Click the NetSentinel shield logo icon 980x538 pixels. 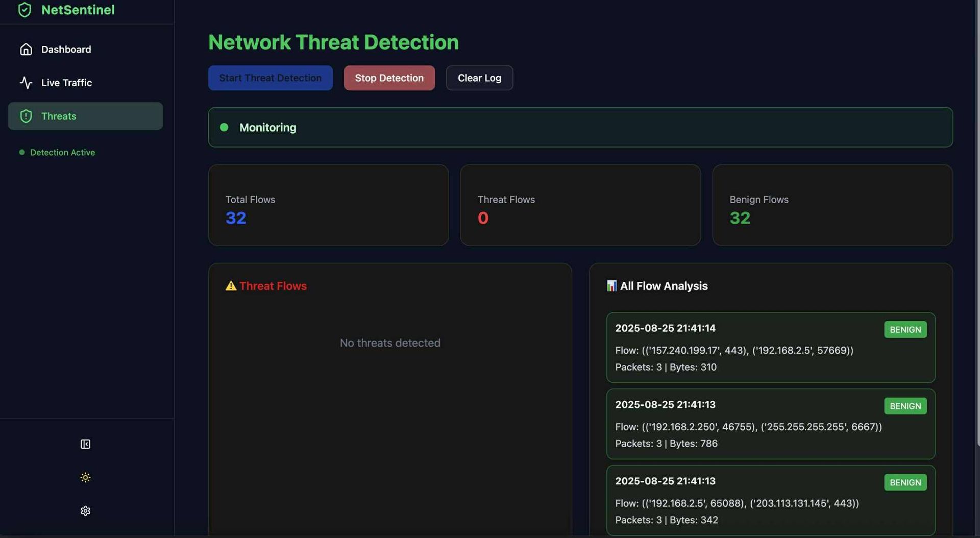pyautogui.click(x=24, y=10)
